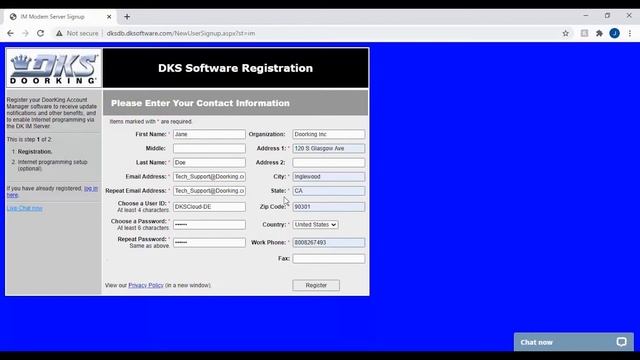Image resolution: width=640 pixels, height=360 pixels.
Task: Click the Last Name field
Action: coord(209,162)
